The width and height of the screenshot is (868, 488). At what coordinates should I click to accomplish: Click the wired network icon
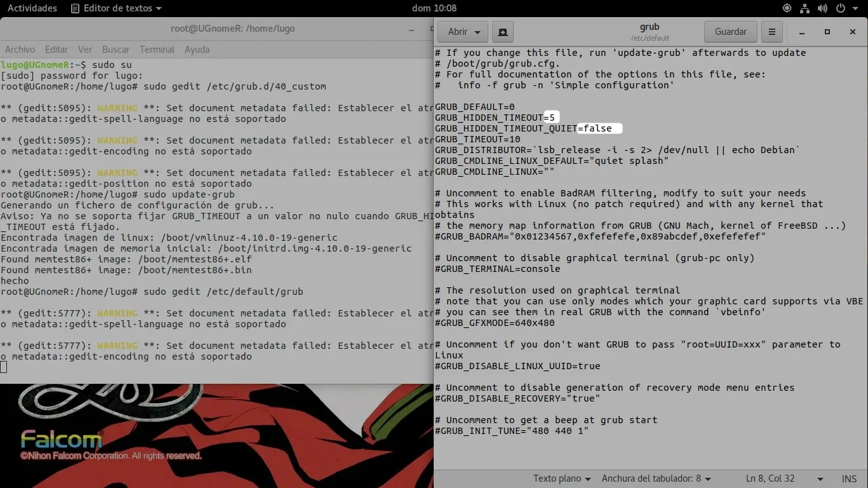point(805,8)
